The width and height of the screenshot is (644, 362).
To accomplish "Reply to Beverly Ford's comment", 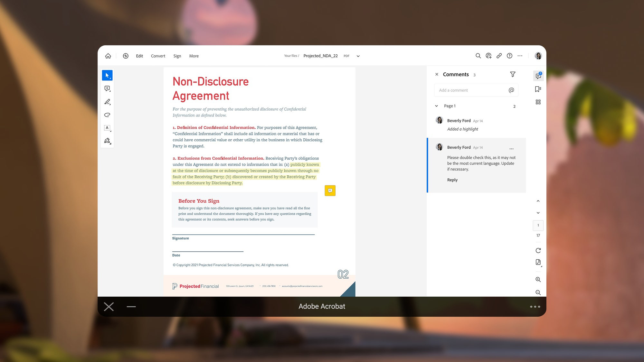I will 452,180.
